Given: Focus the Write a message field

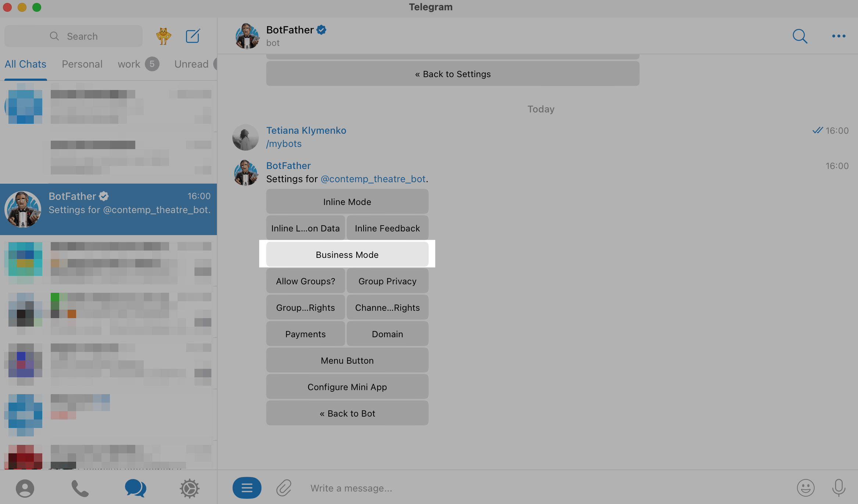Looking at the screenshot, I should point(515,488).
